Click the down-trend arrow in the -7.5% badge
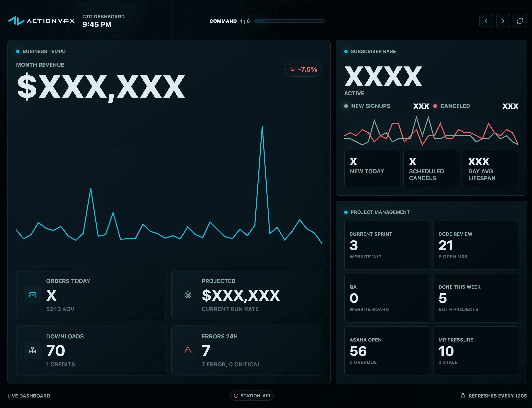532x408 pixels. pos(293,69)
